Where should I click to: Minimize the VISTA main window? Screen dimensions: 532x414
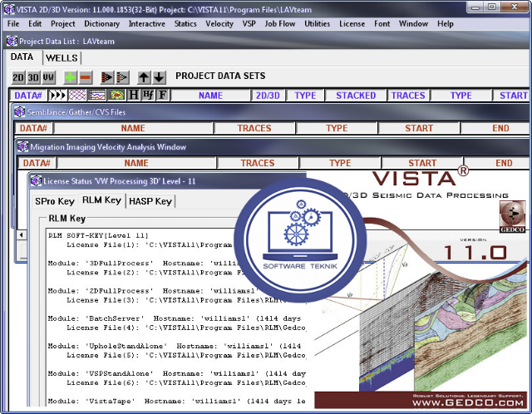tap(475, 7)
